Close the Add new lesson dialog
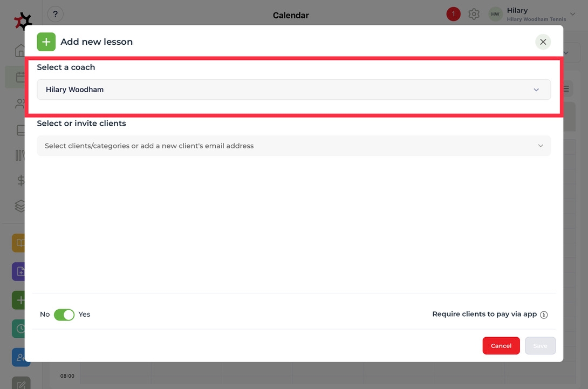 click(x=543, y=42)
